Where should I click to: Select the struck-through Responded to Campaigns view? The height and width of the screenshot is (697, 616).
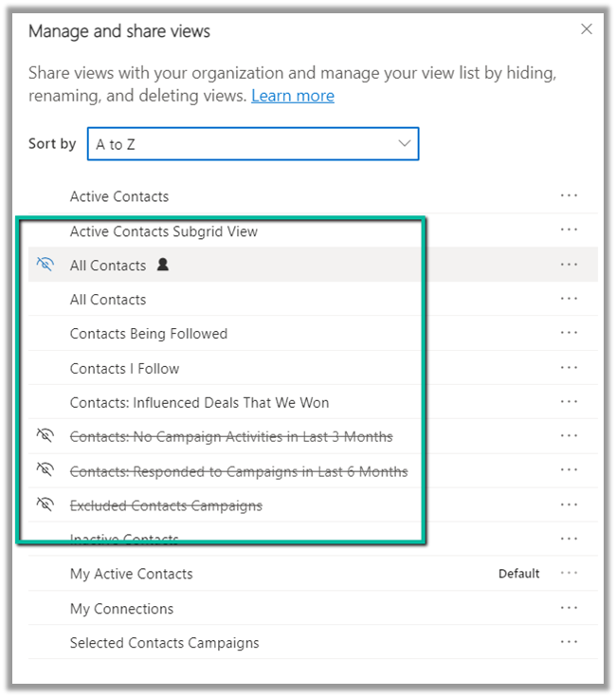pos(239,471)
